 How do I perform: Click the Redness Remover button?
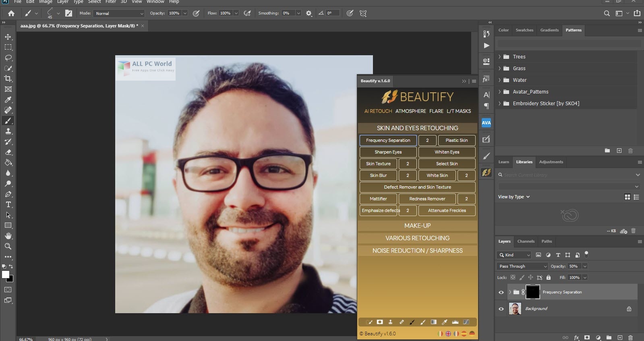tap(427, 199)
